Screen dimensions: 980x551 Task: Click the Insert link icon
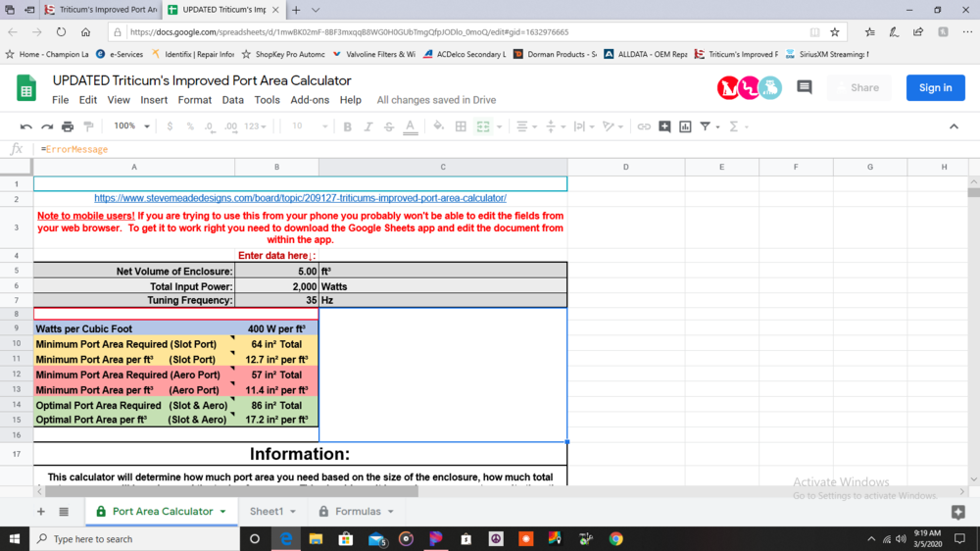coord(644,126)
